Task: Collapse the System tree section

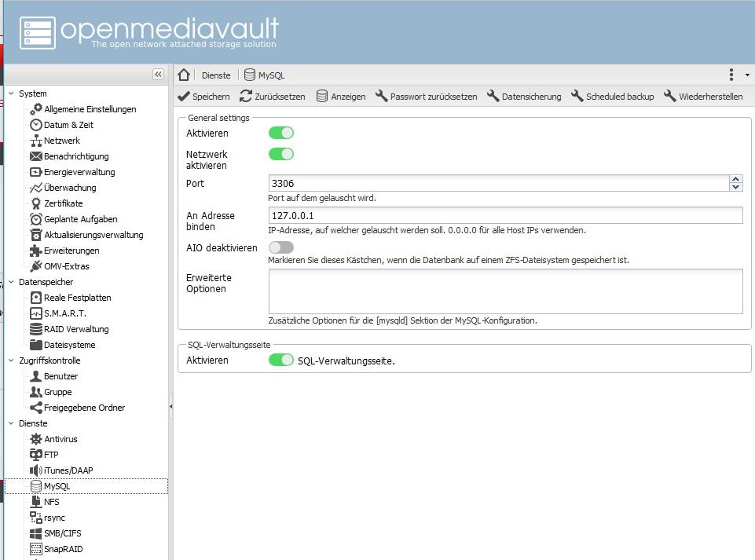Action: point(11,93)
